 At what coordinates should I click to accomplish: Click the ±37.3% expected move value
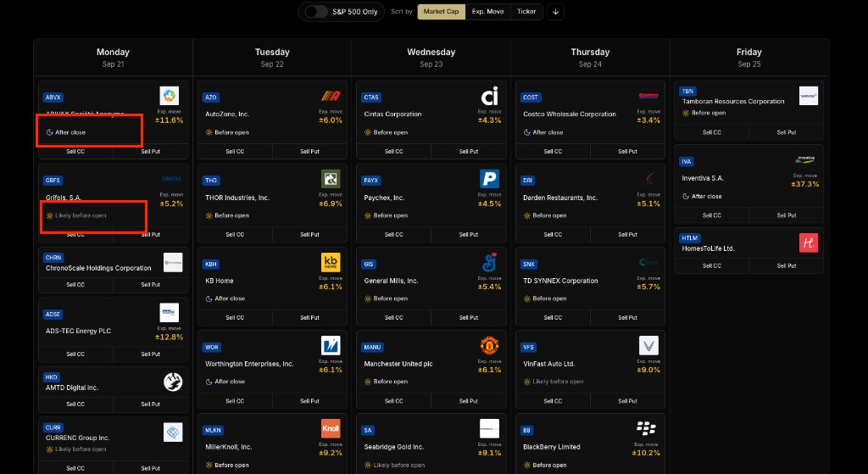point(804,184)
